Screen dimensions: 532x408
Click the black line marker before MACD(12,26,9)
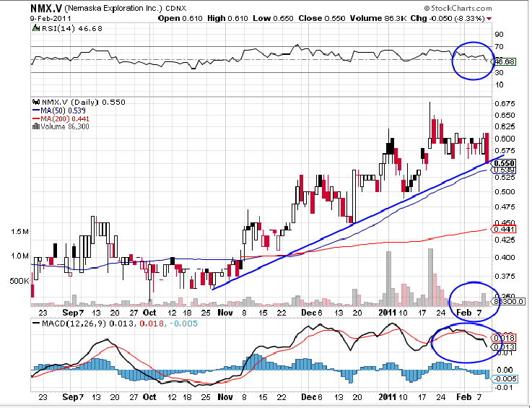(36, 324)
